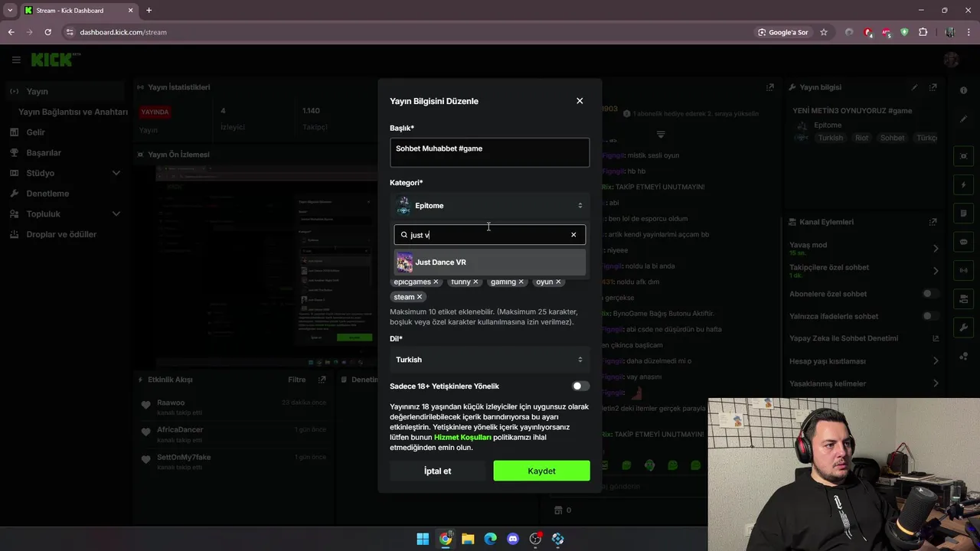Click Google'a Sor lens button

pos(782,32)
